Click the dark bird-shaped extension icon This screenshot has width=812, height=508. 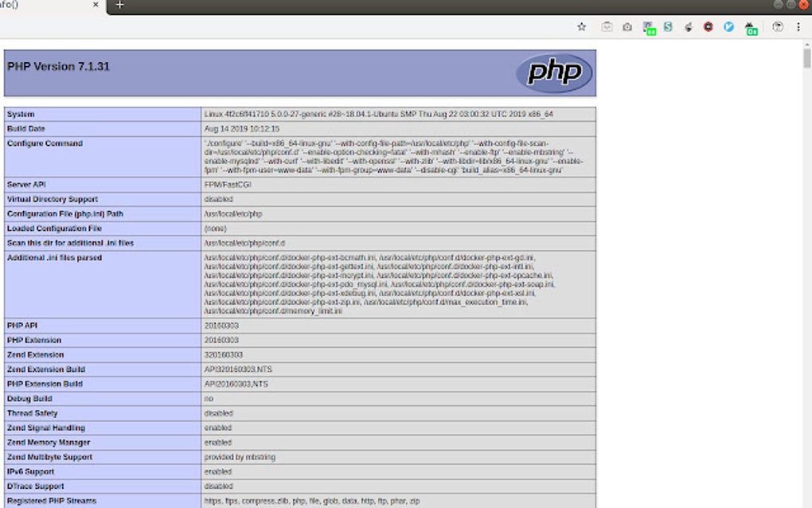click(x=689, y=26)
